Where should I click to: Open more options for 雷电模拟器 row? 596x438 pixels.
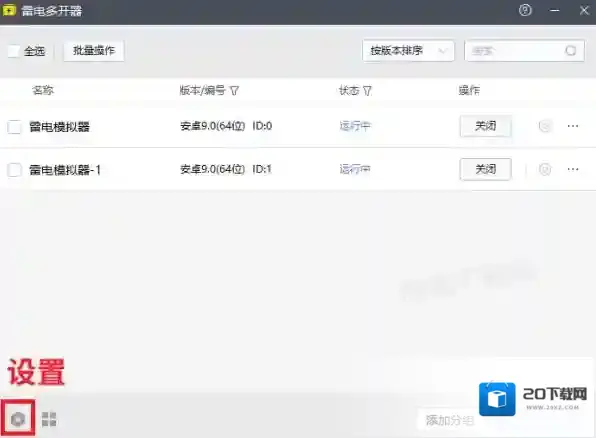(573, 126)
